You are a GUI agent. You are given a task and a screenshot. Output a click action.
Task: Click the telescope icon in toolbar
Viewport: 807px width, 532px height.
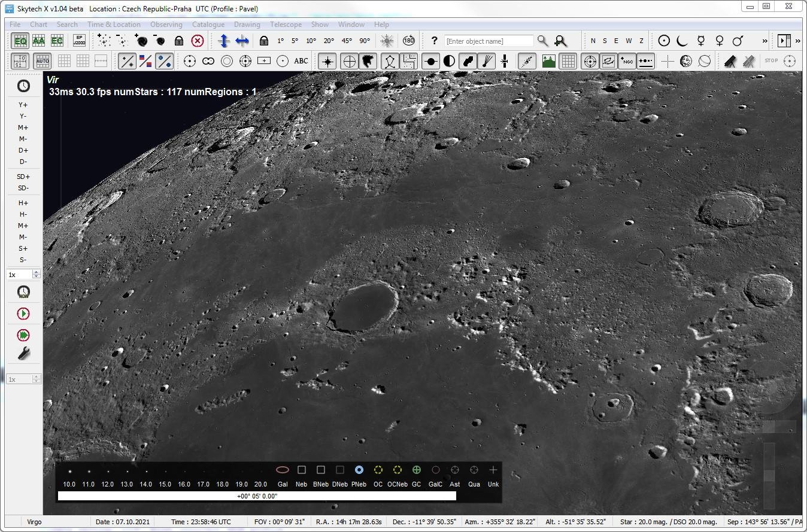tap(730, 61)
